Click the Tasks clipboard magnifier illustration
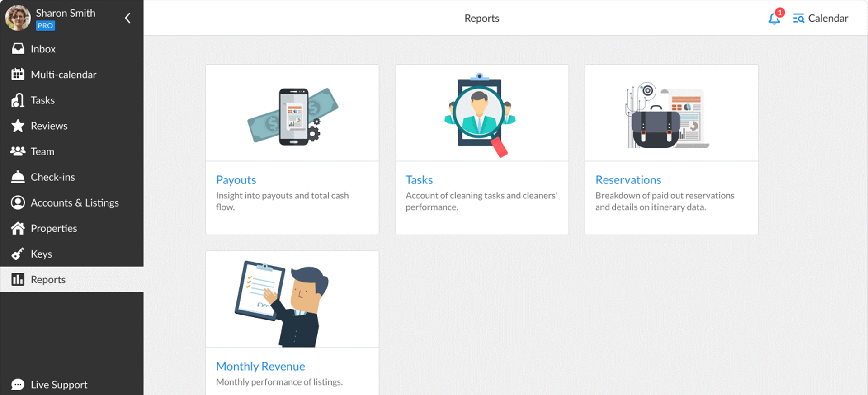 (480, 115)
